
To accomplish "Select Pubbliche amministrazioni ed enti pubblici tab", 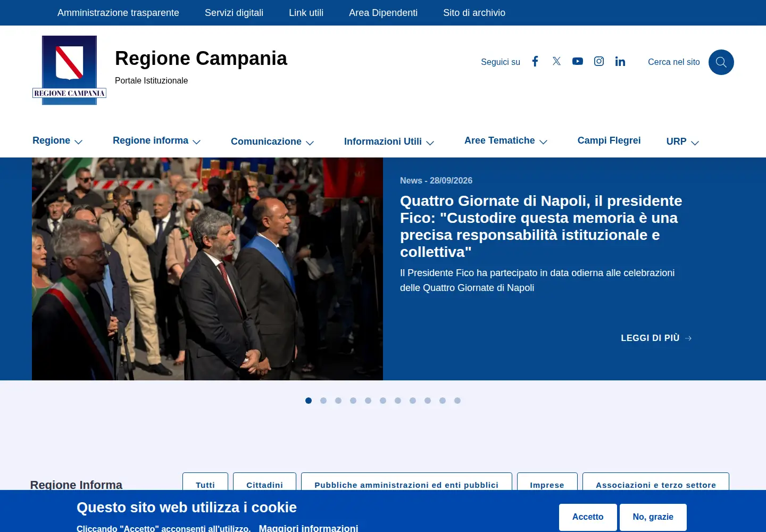I will [x=406, y=482].
